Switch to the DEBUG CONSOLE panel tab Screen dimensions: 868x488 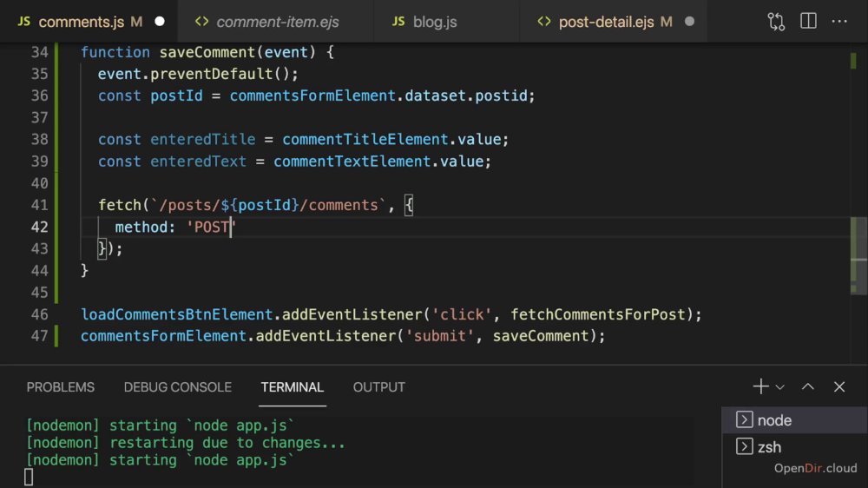178,387
